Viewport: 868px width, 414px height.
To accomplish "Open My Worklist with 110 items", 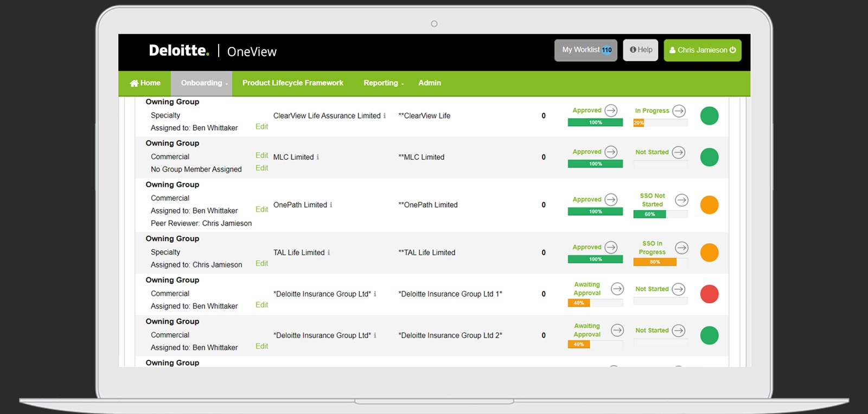I will point(586,50).
